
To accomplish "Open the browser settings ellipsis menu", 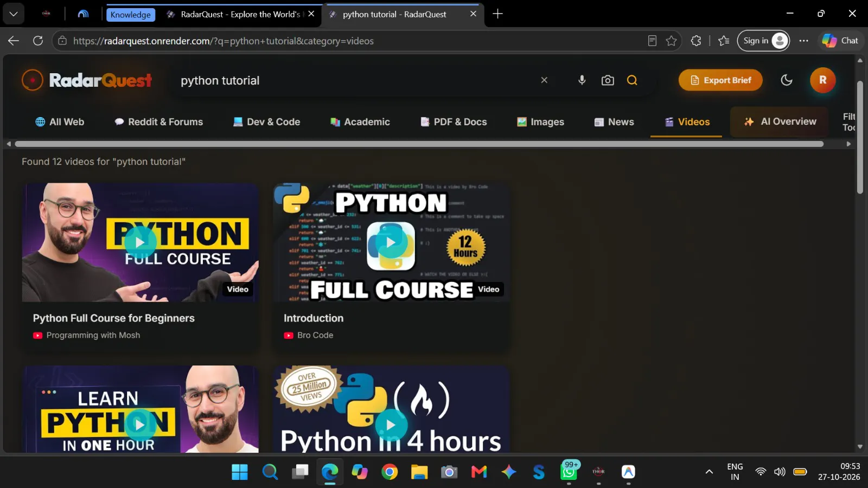I will [803, 41].
